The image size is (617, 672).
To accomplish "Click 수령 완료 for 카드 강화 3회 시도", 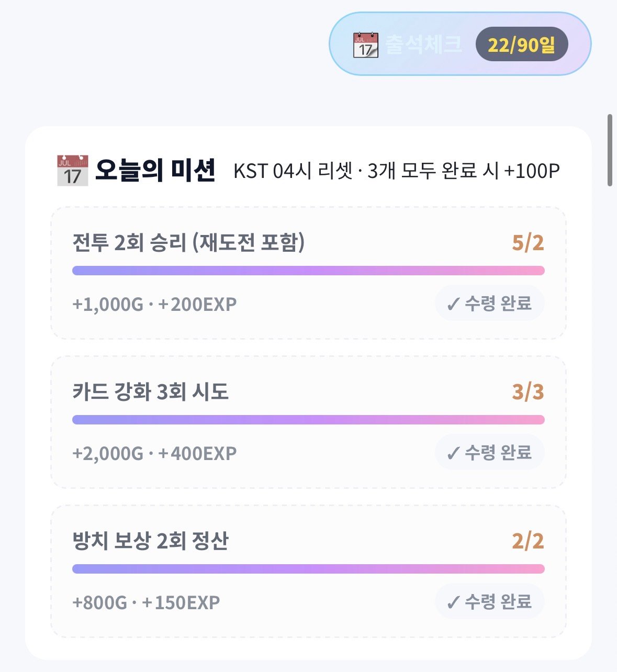I will click(490, 452).
